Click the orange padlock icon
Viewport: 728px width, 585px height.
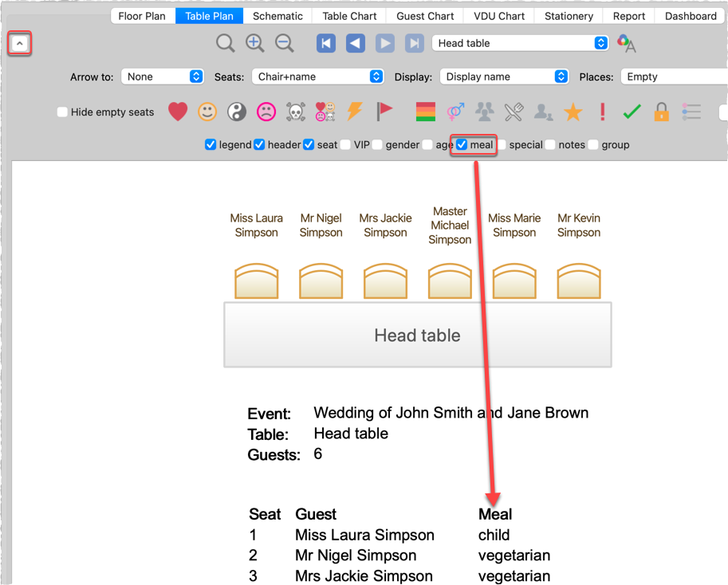tap(661, 112)
